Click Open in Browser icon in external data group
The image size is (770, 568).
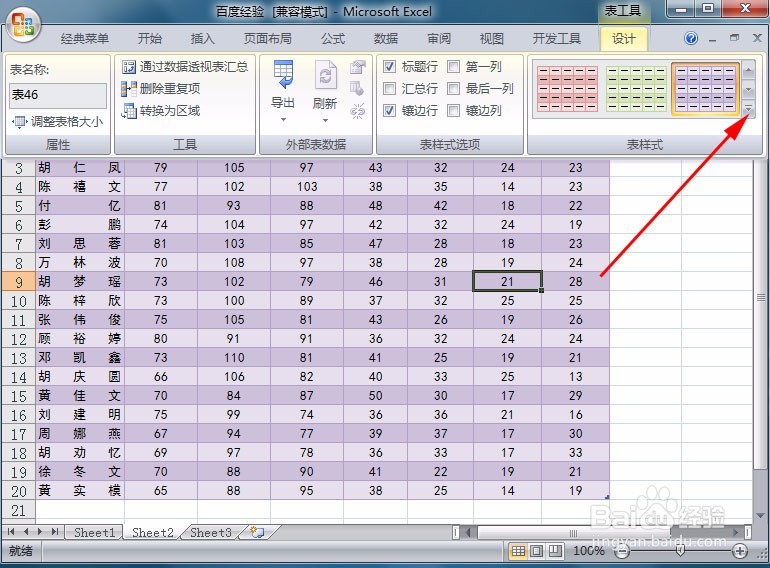358,89
